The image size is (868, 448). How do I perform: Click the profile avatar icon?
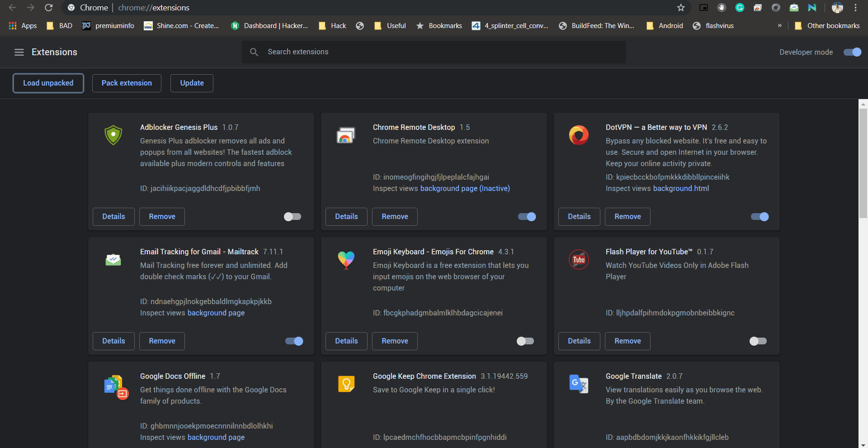click(x=837, y=8)
